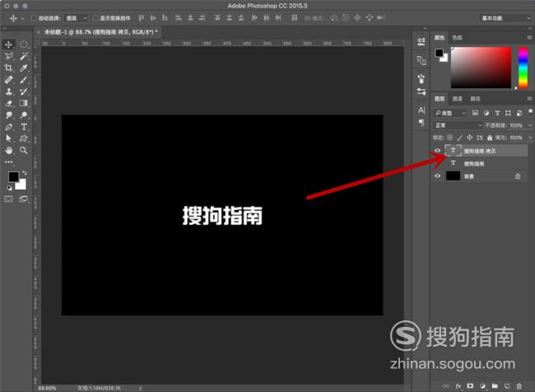Select the Horizontal Type tool

pos(24,127)
